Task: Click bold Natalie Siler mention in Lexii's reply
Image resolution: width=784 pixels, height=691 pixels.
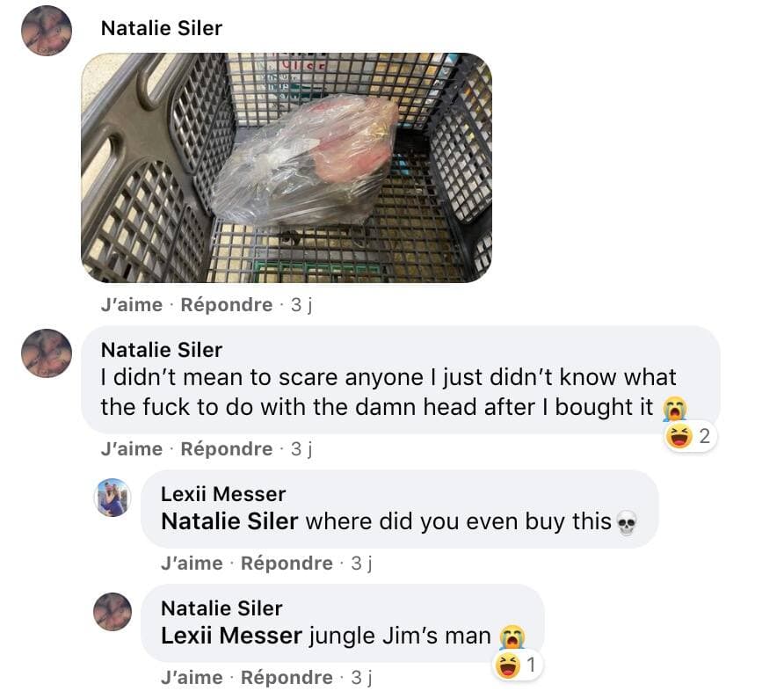Action: pyautogui.click(x=229, y=521)
